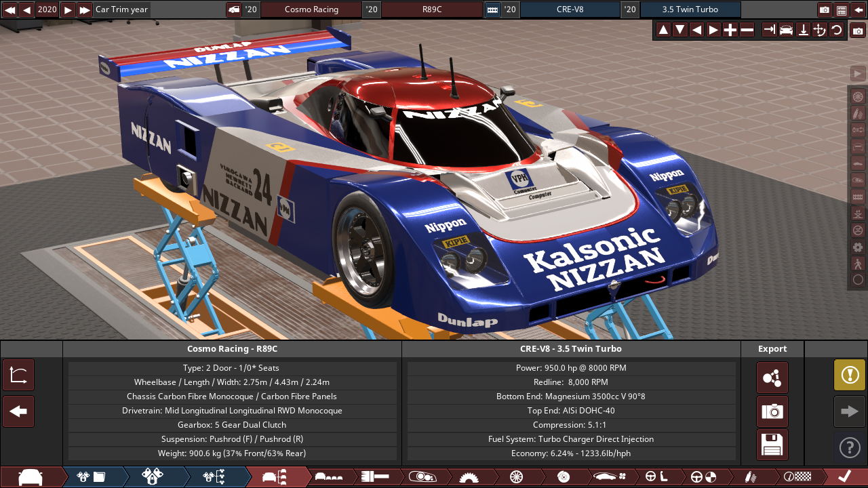This screenshot has height=488, width=868.
Task: Click the 2020 year field
Action: (x=47, y=9)
